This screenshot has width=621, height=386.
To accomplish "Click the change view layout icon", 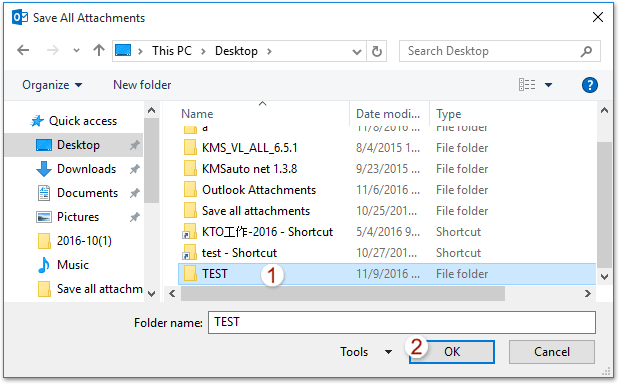I will pyautogui.click(x=527, y=85).
